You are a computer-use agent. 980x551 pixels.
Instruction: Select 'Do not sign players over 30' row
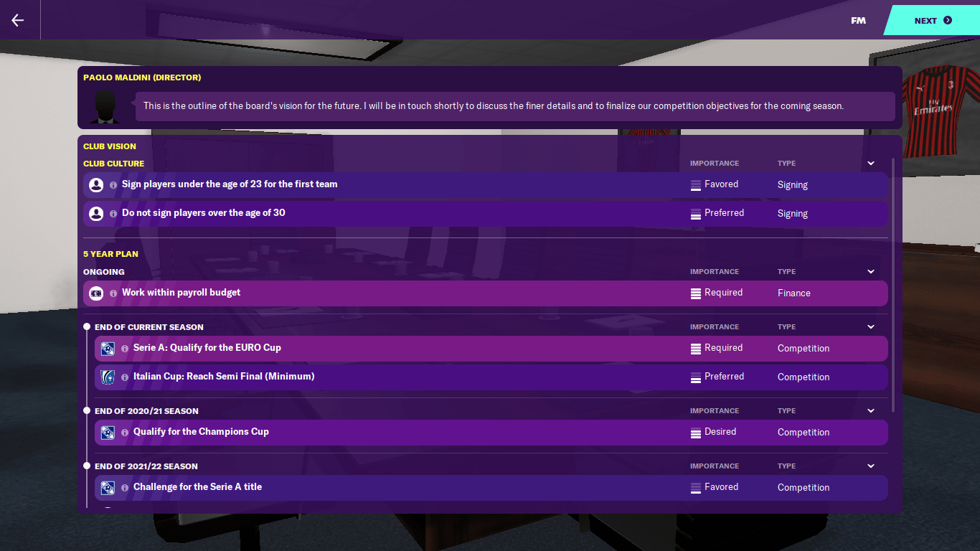point(486,213)
